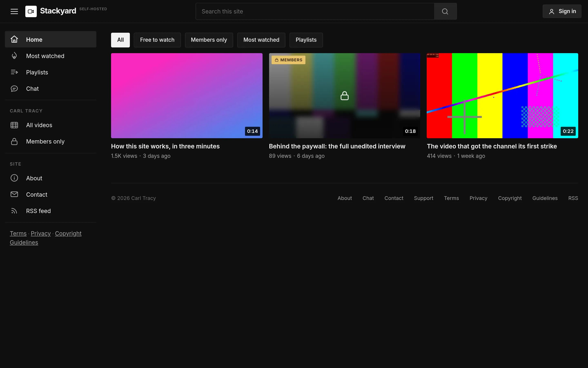This screenshot has height=368, width=588.
Task: Click Privacy in the page footer
Action: click(478, 198)
